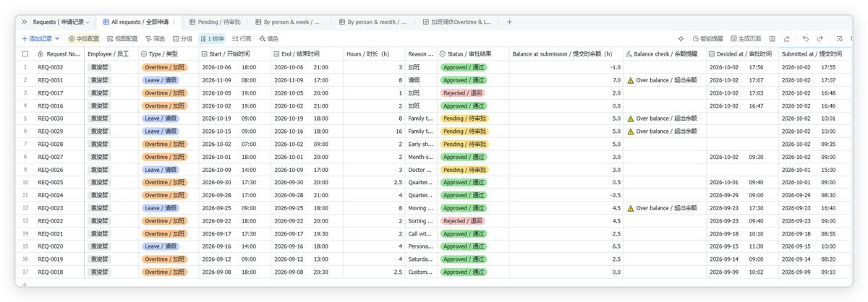Screen dimensions: 868x302
Task: Click Rejected / 退回 tag in REQ-0017 row
Action: click(462, 93)
